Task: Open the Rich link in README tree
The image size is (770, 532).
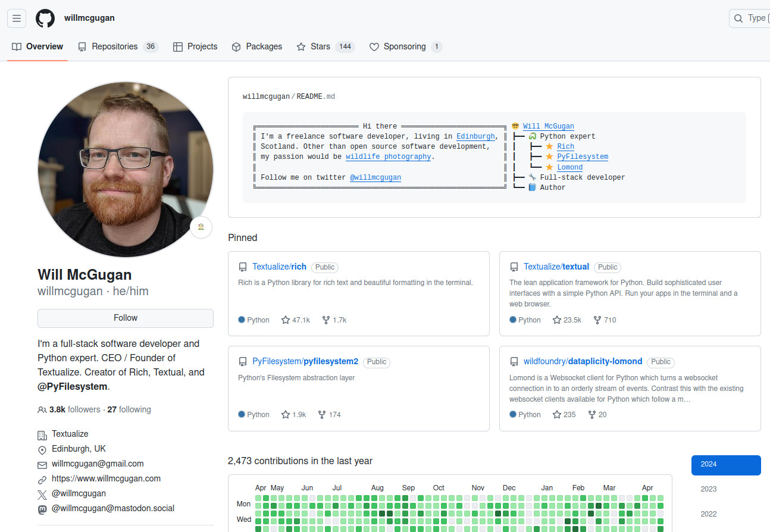Action: [x=566, y=146]
